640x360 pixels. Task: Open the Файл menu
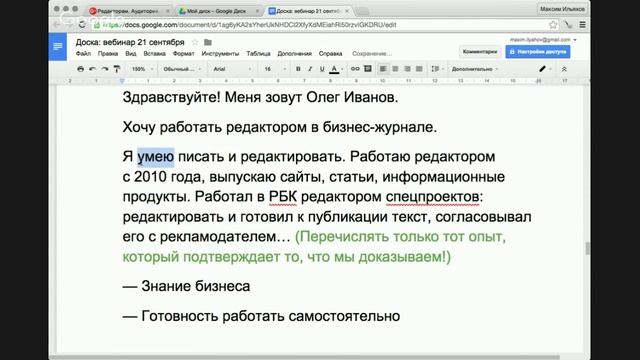83,53
